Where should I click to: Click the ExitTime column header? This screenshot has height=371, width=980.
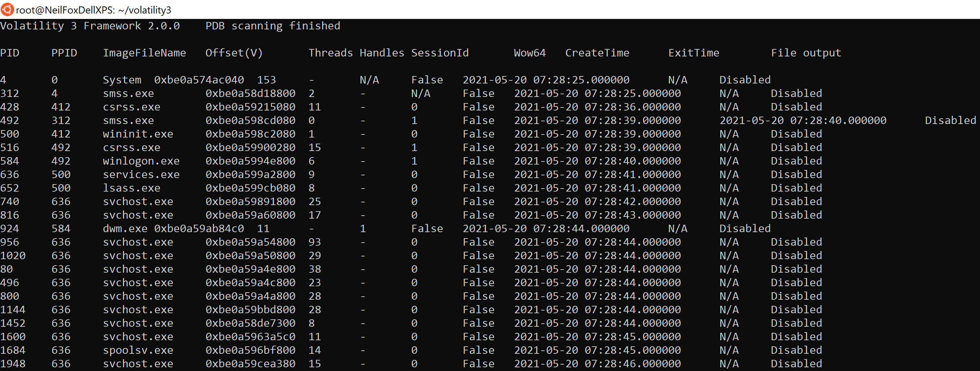point(694,53)
